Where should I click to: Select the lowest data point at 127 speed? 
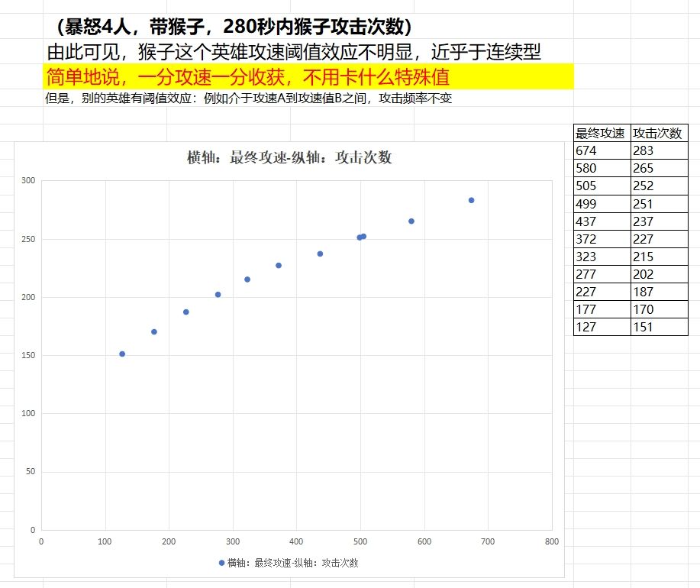pos(122,354)
